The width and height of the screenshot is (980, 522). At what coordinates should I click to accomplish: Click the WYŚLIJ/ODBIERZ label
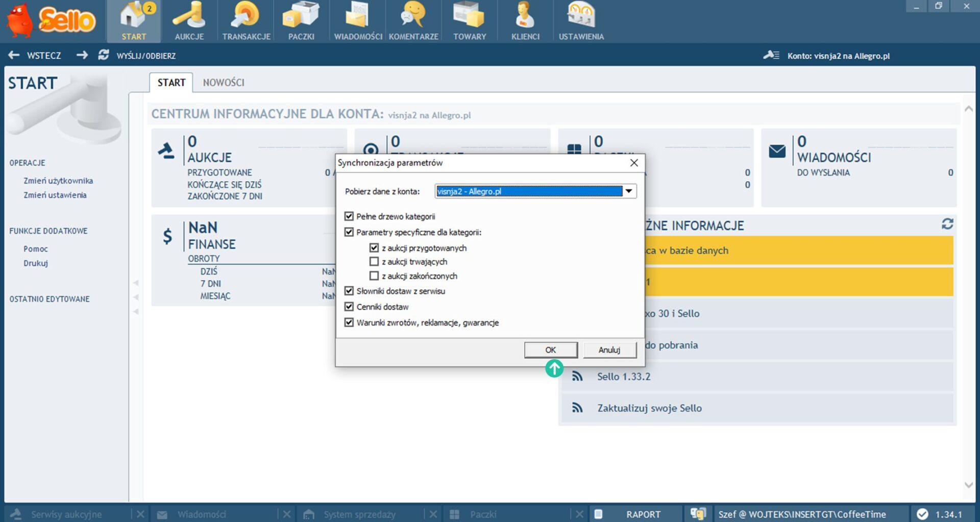[146, 56]
